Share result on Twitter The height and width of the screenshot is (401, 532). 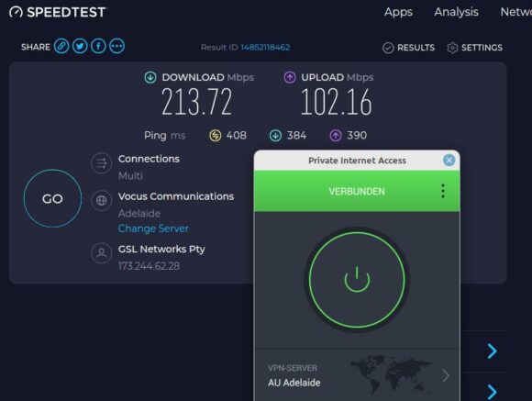(80, 46)
